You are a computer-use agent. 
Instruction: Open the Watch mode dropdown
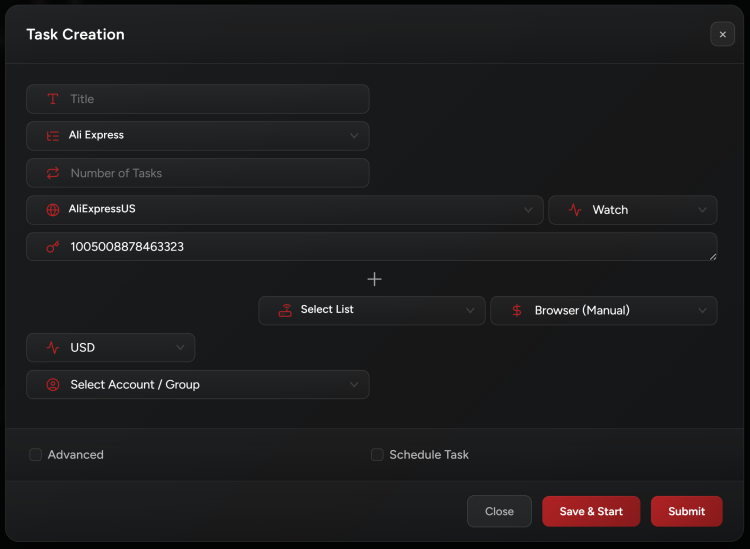click(632, 210)
